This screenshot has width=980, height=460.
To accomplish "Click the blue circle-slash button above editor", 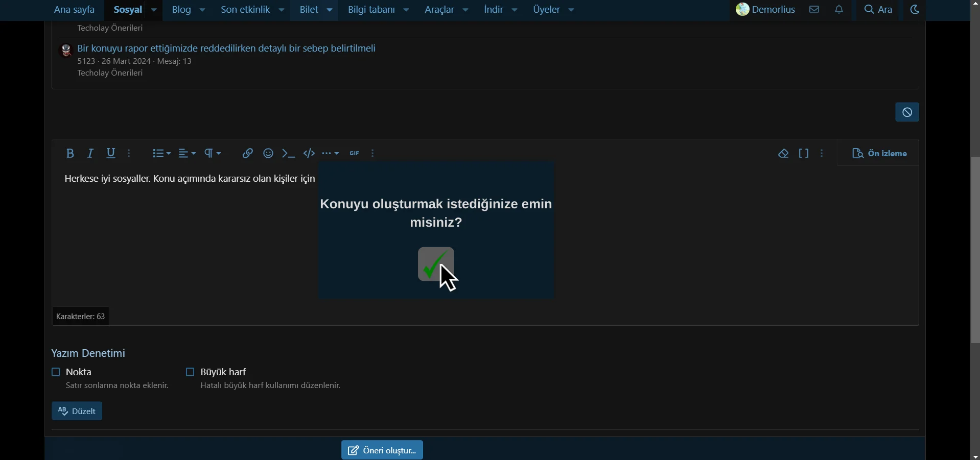I will [x=908, y=112].
